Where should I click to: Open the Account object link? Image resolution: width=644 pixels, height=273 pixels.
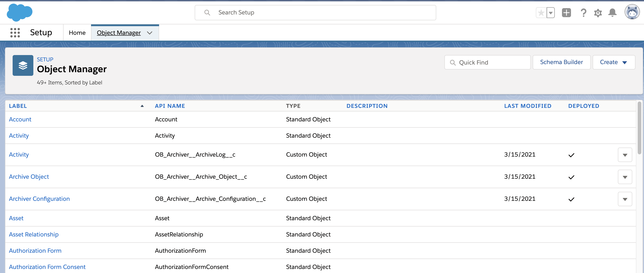click(x=20, y=119)
